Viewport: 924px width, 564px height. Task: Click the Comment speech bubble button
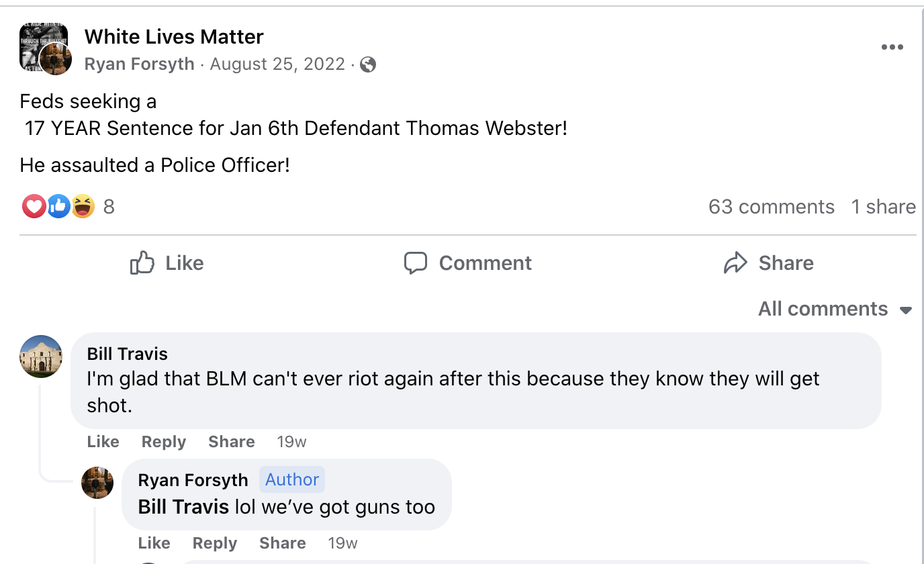point(468,263)
